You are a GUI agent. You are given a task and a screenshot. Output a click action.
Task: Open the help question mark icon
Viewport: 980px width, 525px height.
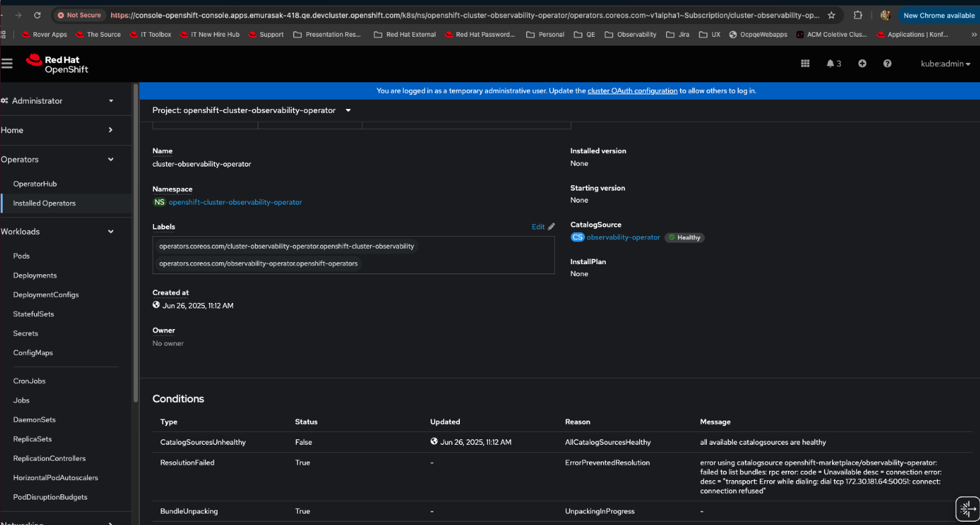click(x=887, y=64)
